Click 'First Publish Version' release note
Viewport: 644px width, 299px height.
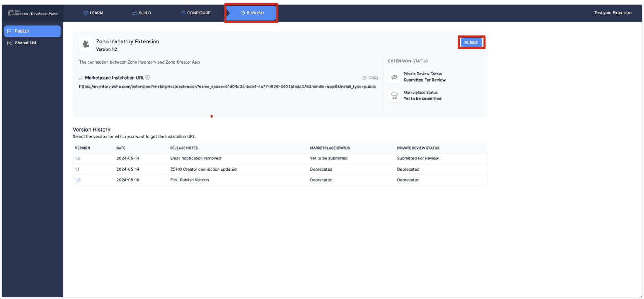click(190, 180)
